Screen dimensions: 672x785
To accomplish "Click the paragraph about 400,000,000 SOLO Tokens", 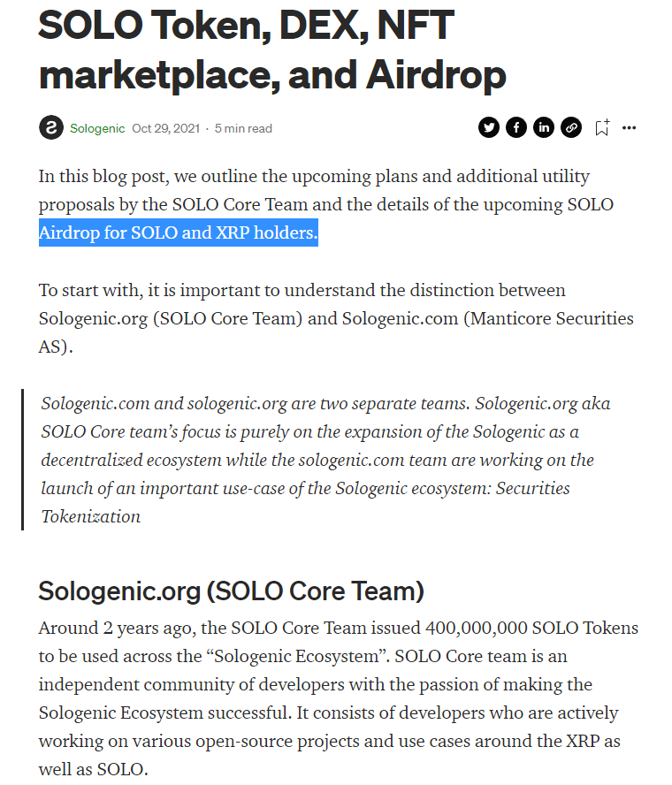I will pos(339,698).
